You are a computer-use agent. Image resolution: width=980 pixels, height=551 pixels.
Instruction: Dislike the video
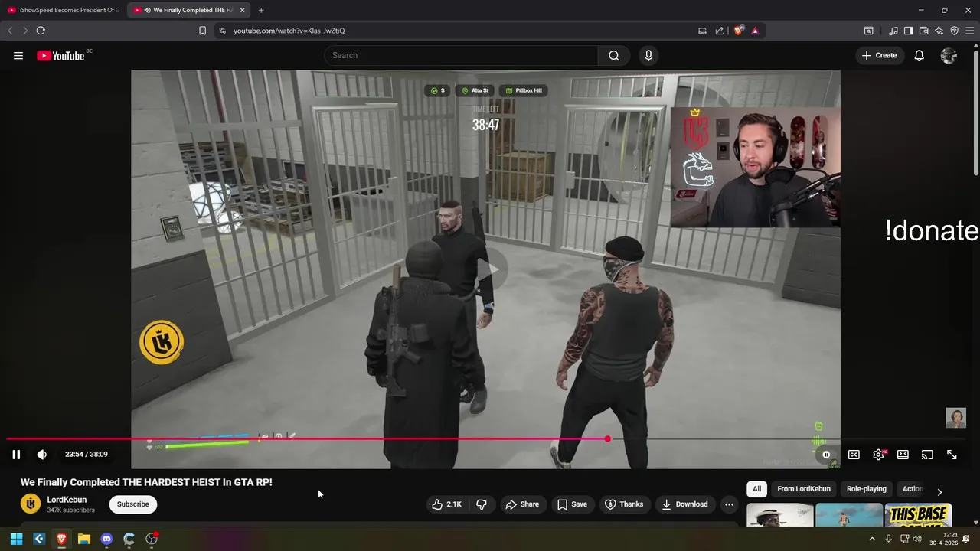pos(482,504)
